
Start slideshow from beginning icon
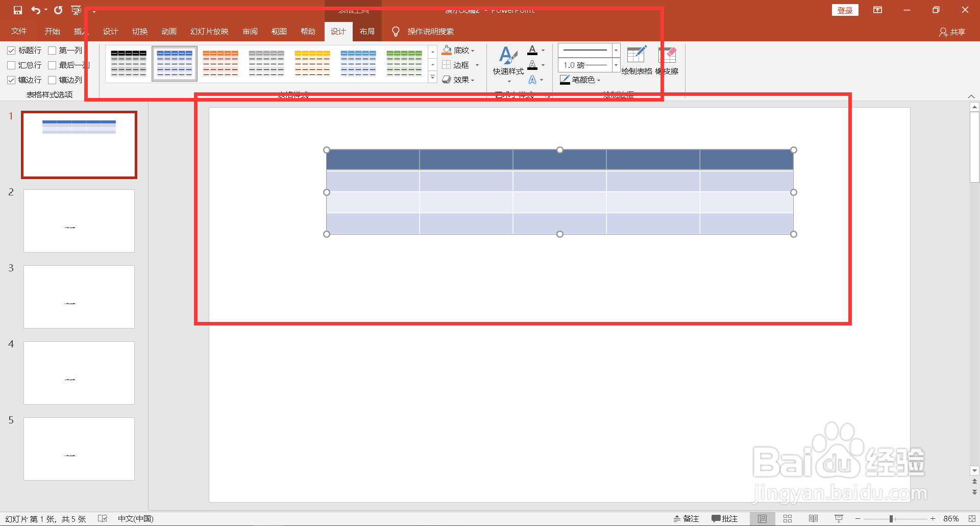(x=77, y=10)
